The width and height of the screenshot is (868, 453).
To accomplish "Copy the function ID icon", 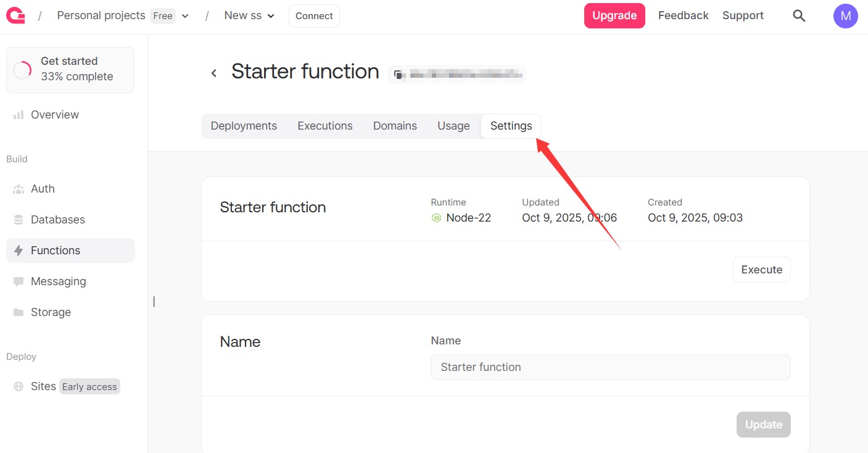I will point(399,75).
